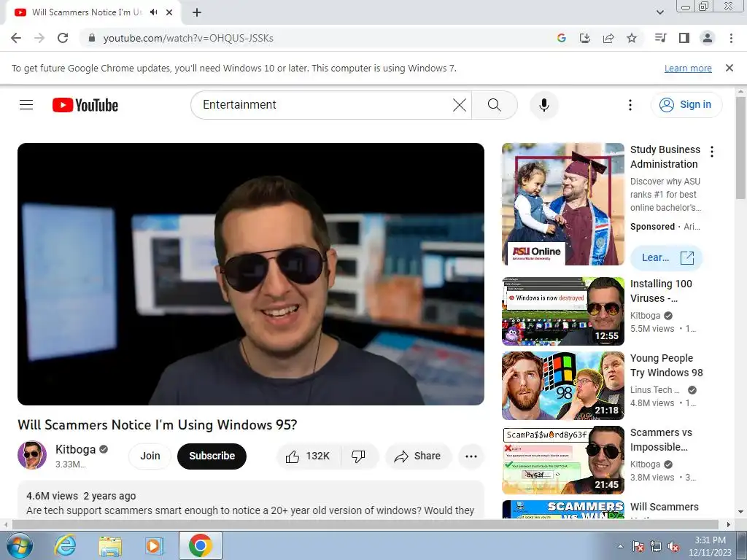Screen dimensions: 747x560
Task: Open the tab search chevron
Action: click(x=660, y=12)
